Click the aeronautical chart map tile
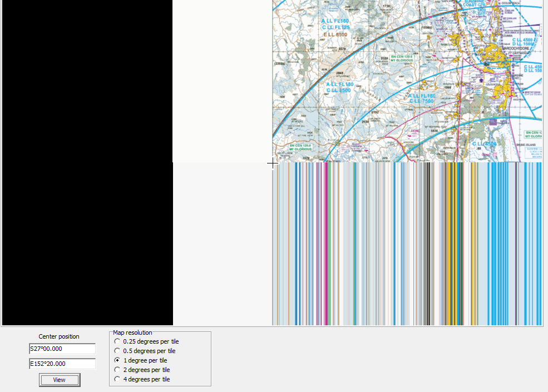This screenshot has width=548, height=392. [407, 81]
